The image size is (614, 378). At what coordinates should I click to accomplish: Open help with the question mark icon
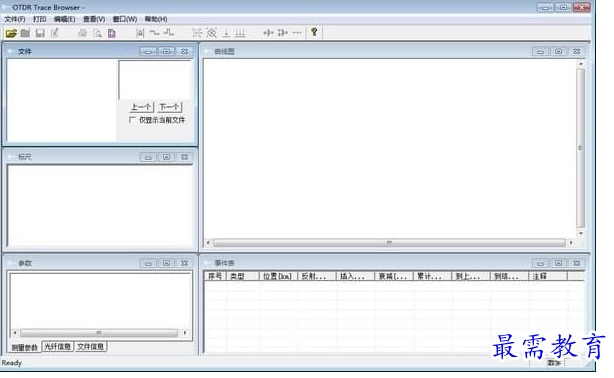[x=314, y=33]
